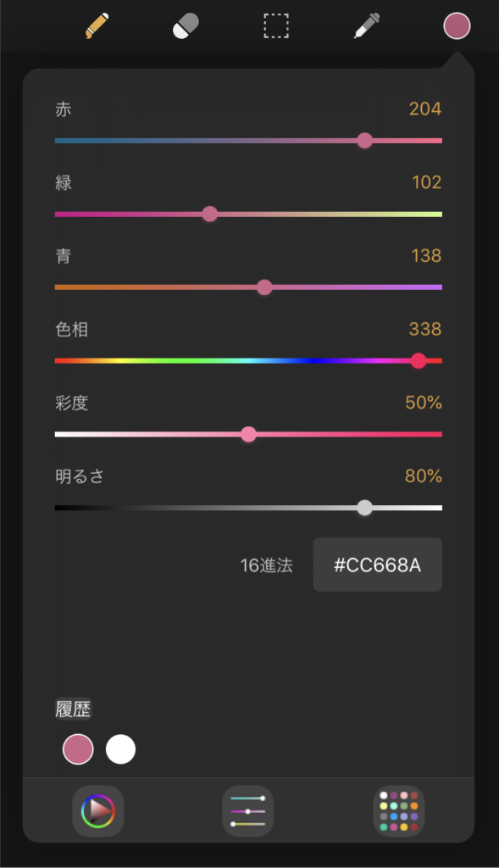Edit the #CC668A hex color field
499x868 pixels.
tap(377, 565)
